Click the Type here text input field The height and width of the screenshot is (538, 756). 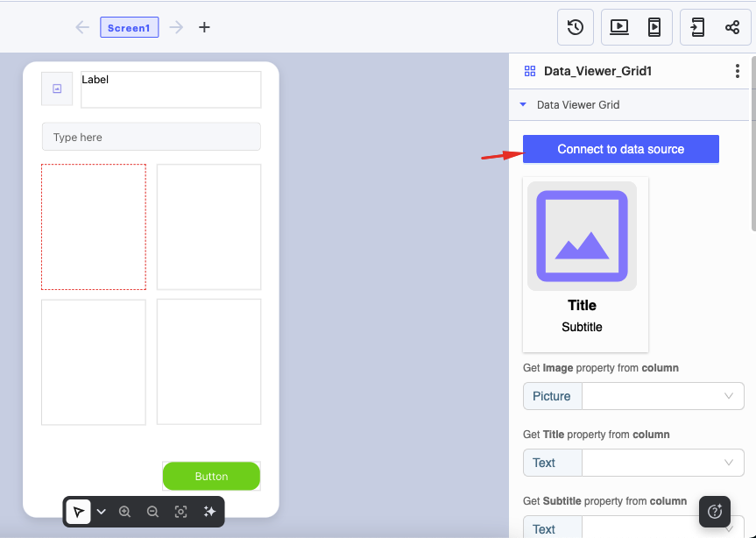tap(151, 137)
